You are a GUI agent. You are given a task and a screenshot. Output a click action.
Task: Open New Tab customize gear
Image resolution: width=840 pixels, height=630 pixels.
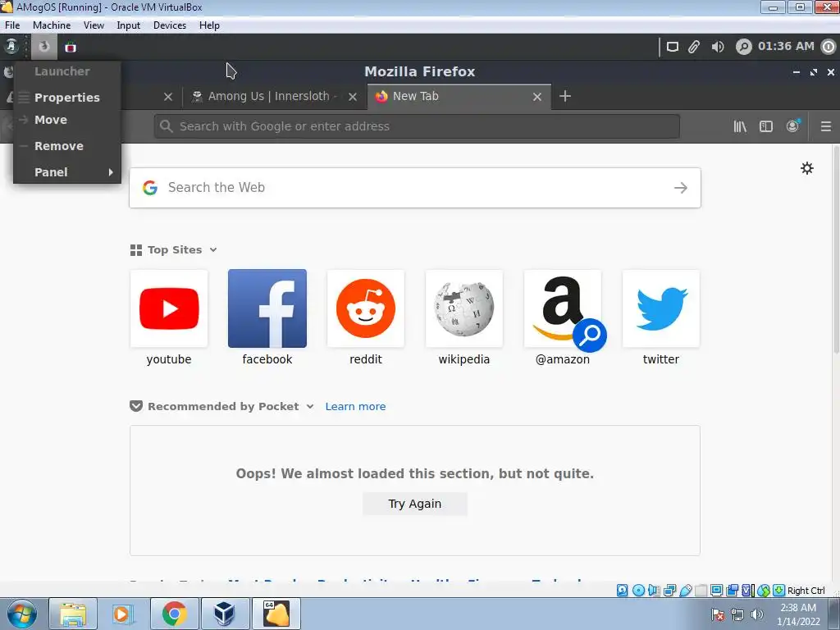(807, 168)
